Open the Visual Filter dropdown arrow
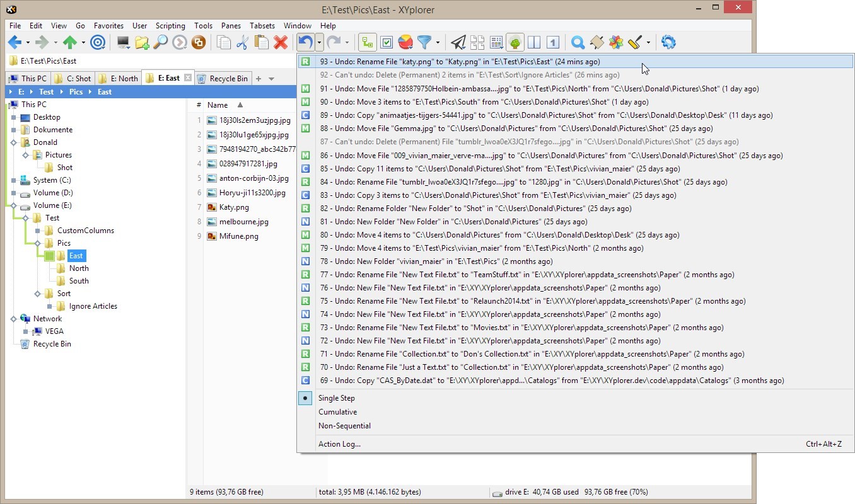Screen dimensions: 855x504 click(438, 43)
